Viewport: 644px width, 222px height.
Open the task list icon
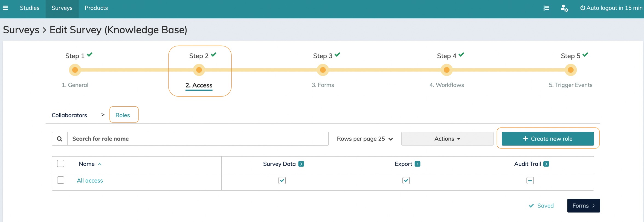tap(546, 8)
